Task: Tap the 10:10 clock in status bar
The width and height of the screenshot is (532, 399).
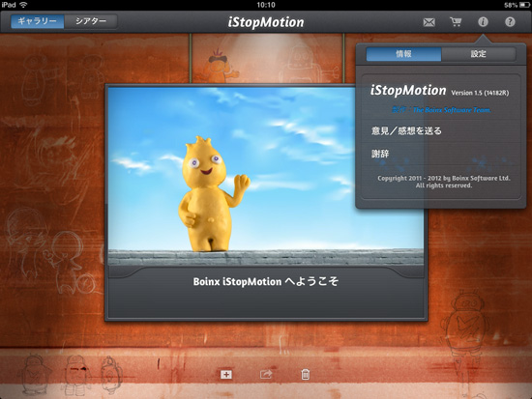Action: click(266, 5)
